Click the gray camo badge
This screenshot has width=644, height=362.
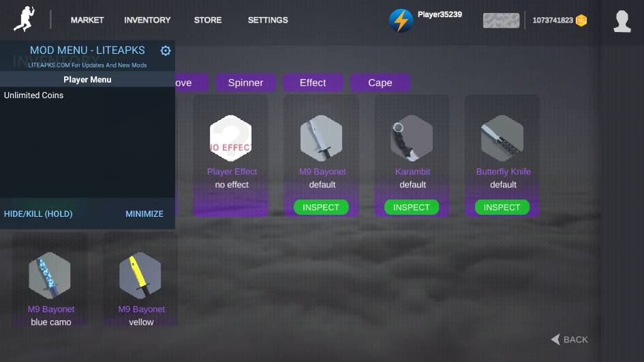[x=501, y=20]
